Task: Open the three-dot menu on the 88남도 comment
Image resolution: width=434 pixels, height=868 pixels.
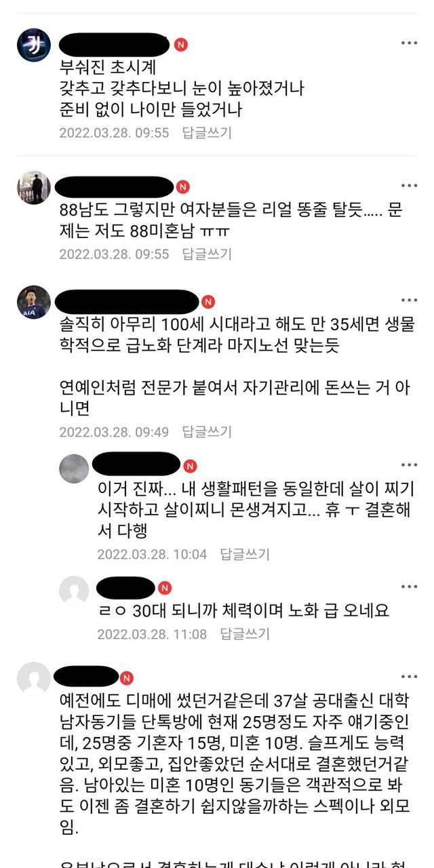Action: tap(409, 185)
